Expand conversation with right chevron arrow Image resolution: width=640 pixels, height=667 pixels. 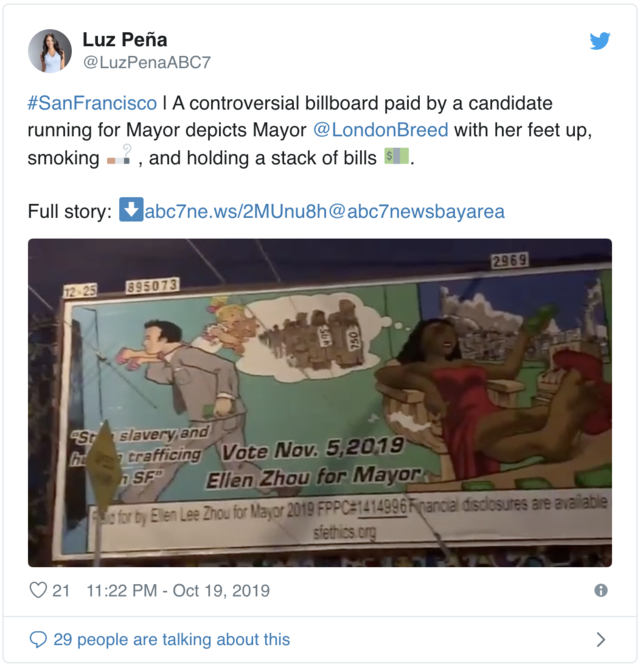click(x=600, y=639)
